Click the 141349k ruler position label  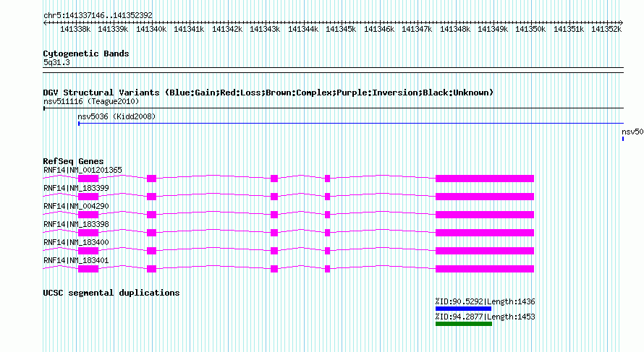pos(493,29)
